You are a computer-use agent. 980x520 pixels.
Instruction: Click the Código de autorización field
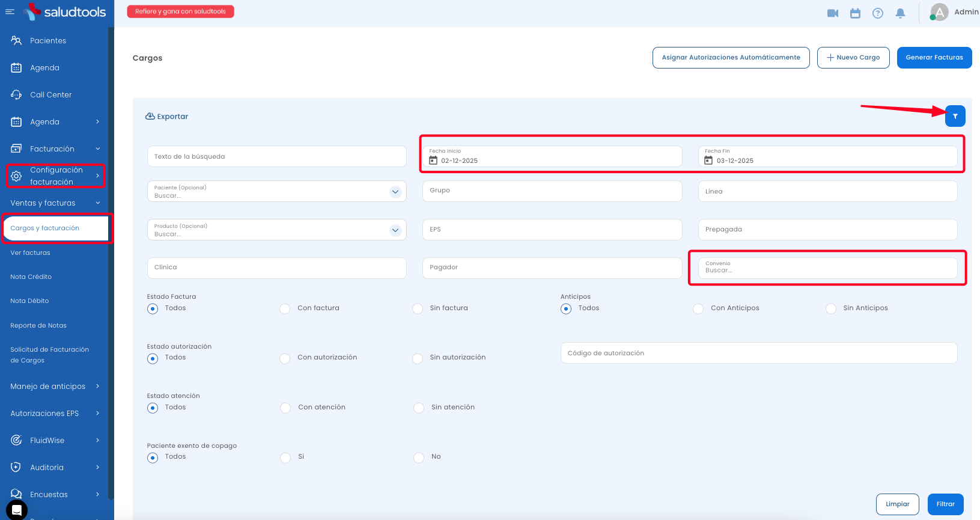click(x=758, y=353)
